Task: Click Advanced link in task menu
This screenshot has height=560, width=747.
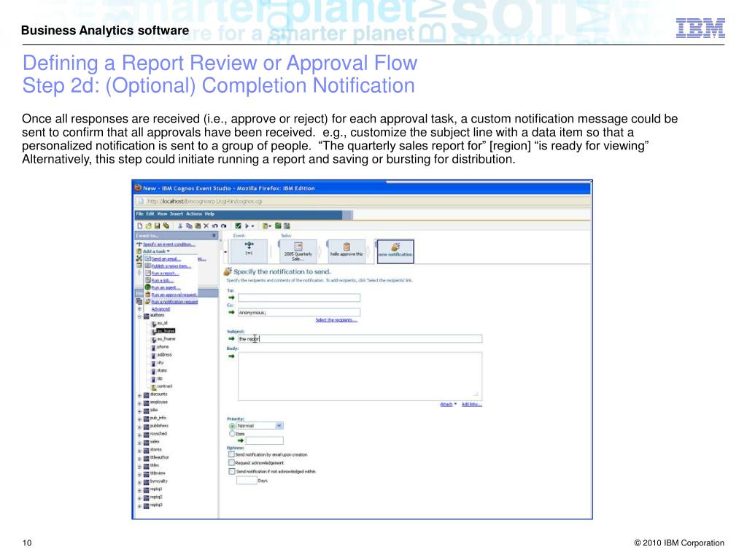Action: (x=160, y=309)
